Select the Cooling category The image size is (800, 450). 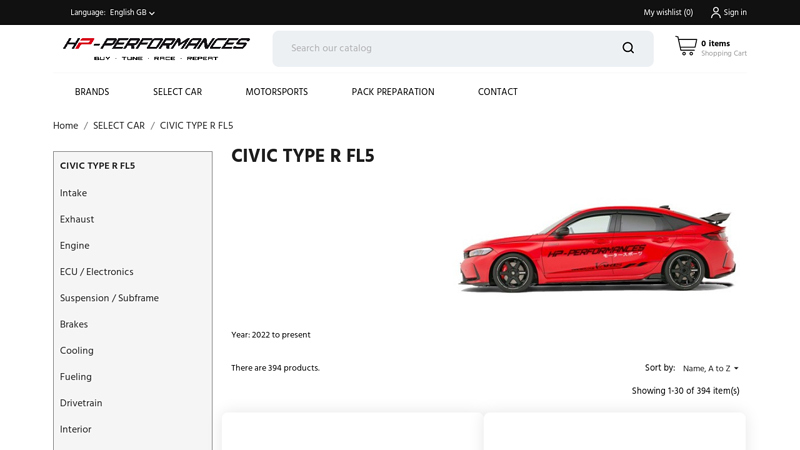coord(77,351)
